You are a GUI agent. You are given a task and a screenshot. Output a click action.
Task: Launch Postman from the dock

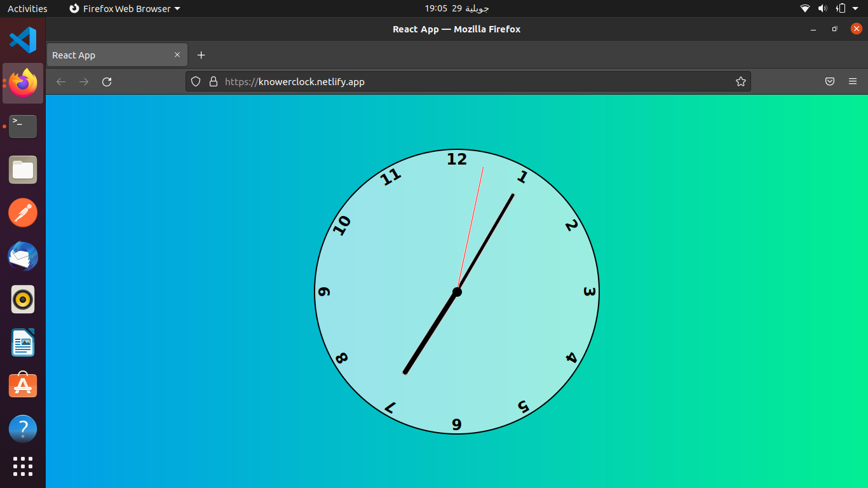pyautogui.click(x=23, y=213)
